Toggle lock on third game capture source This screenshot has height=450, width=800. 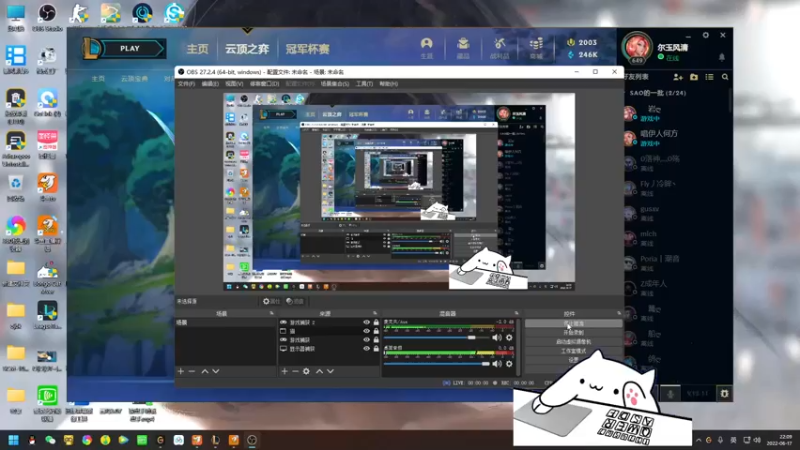[376, 340]
